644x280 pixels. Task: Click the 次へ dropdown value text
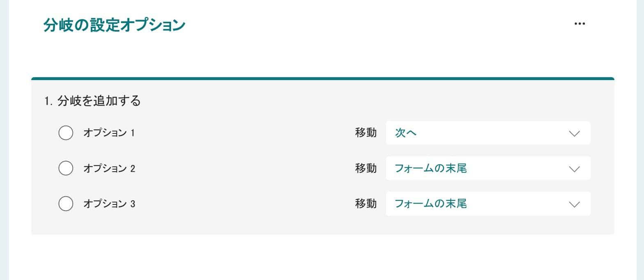coord(406,133)
